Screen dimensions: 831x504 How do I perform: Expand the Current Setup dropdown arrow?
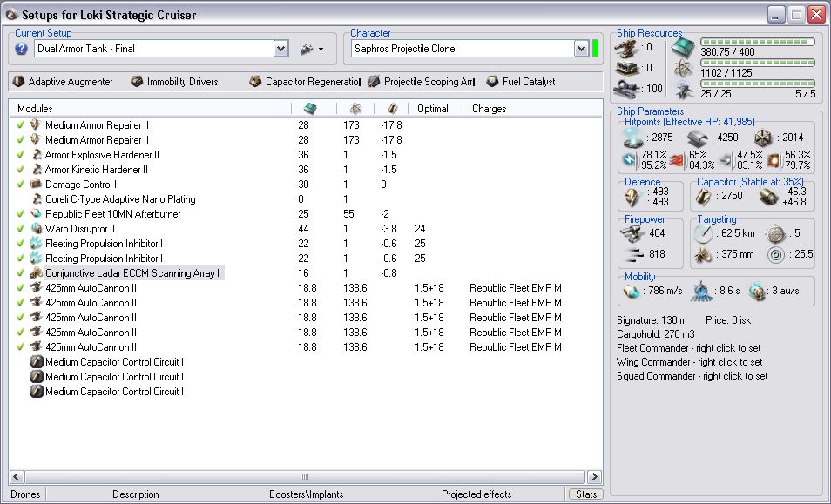pos(280,49)
